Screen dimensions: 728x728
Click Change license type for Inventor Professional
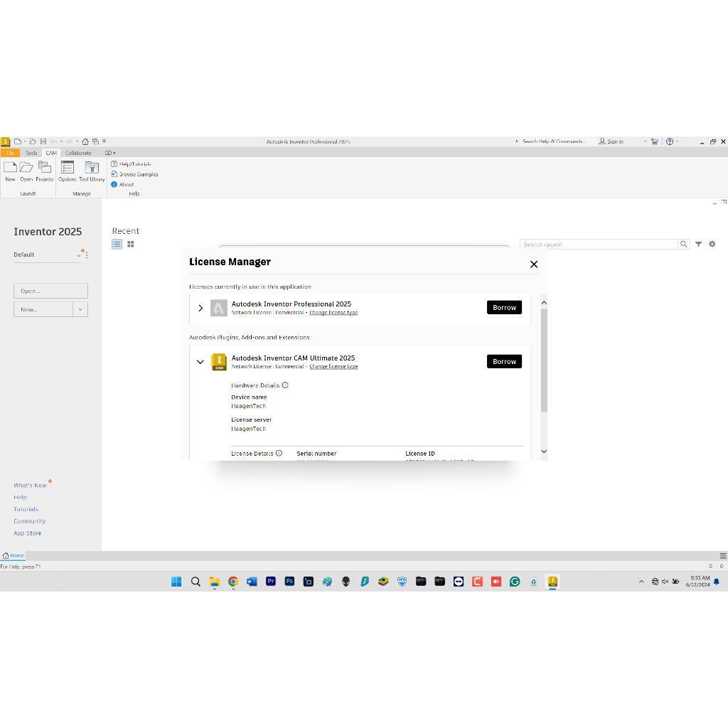(x=333, y=313)
